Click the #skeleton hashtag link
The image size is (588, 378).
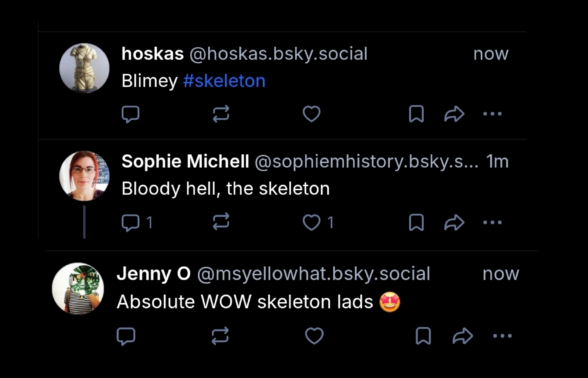[224, 81]
